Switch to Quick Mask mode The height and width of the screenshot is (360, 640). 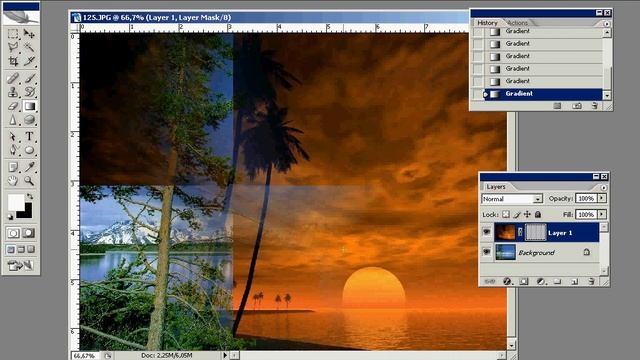point(29,233)
